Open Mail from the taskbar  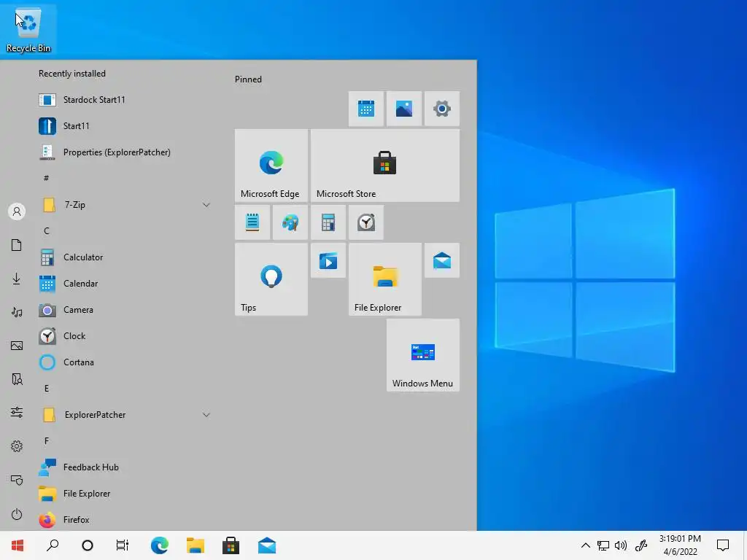(267, 545)
